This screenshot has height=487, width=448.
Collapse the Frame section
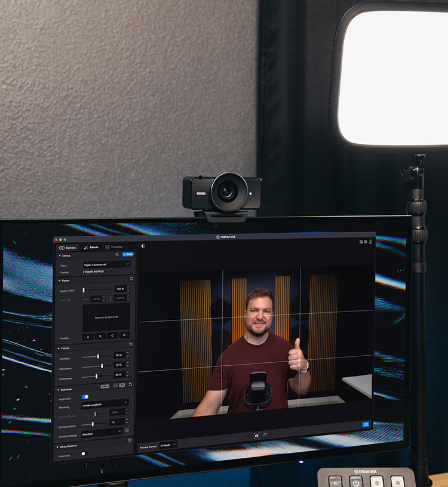(59, 281)
